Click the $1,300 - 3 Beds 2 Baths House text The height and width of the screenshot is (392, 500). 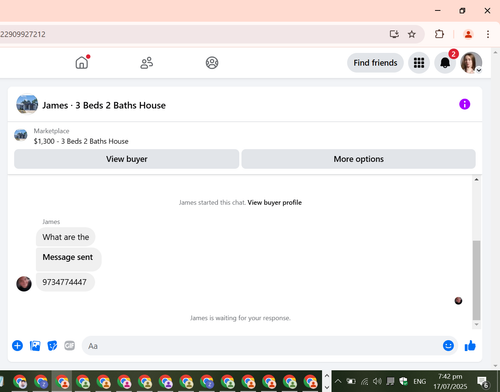pyautogui.click(x=81, y=141)
